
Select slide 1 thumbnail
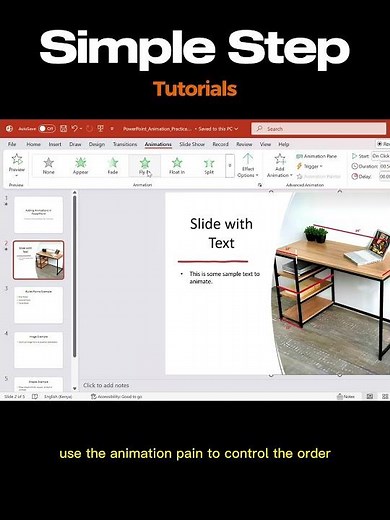pos(39,215)
